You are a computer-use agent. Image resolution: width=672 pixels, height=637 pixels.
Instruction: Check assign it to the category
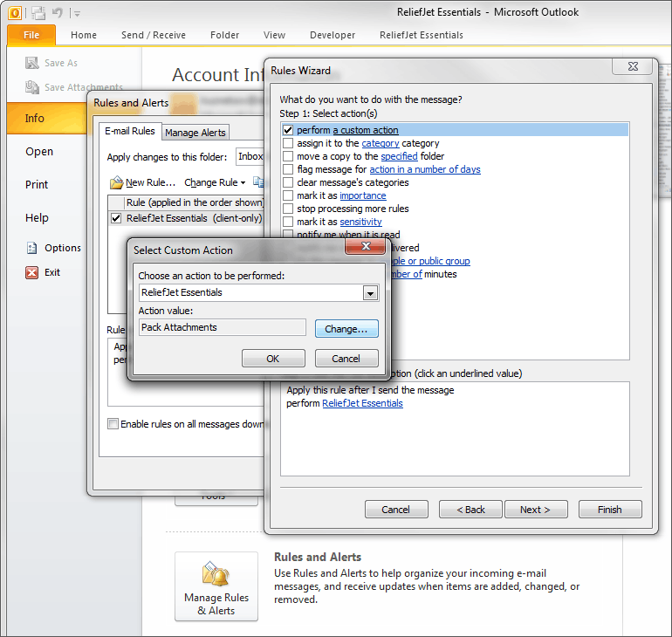pos(288,143)
